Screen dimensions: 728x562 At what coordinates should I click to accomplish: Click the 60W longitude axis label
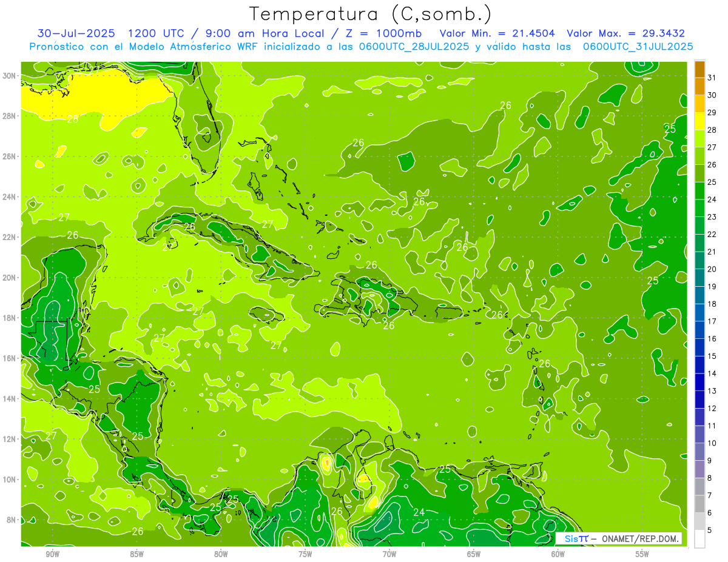(558, 554)
